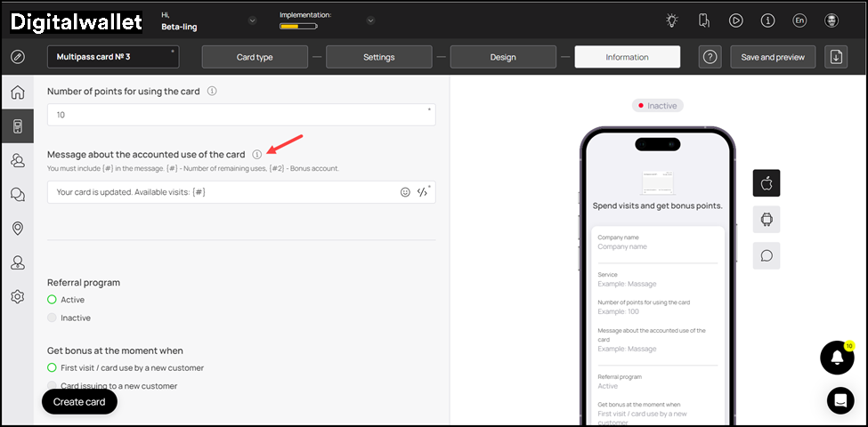Screen dimensions: 868x427
Task: Click the 'Company name' placeholder in preview
Action: click(x=622, y=246)
